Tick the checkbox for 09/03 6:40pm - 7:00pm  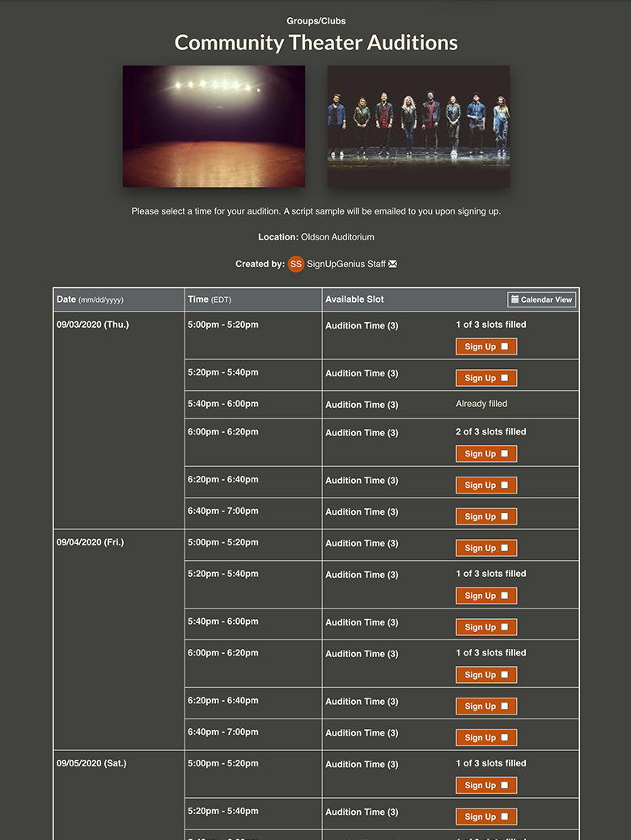504,517
